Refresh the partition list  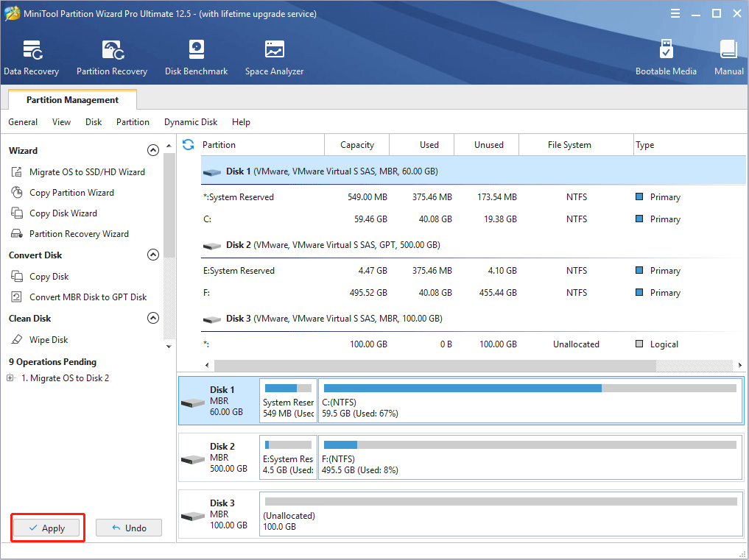point(189,144)
